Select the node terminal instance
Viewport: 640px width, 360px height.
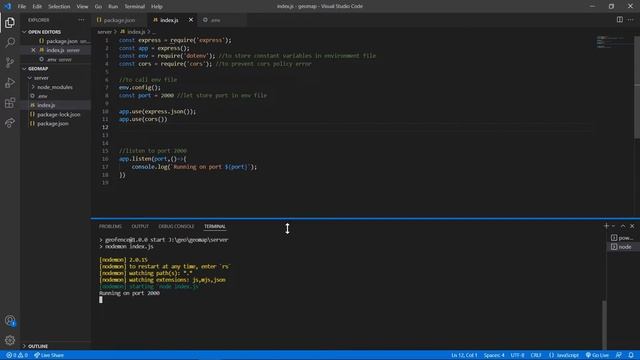point(622,247)
